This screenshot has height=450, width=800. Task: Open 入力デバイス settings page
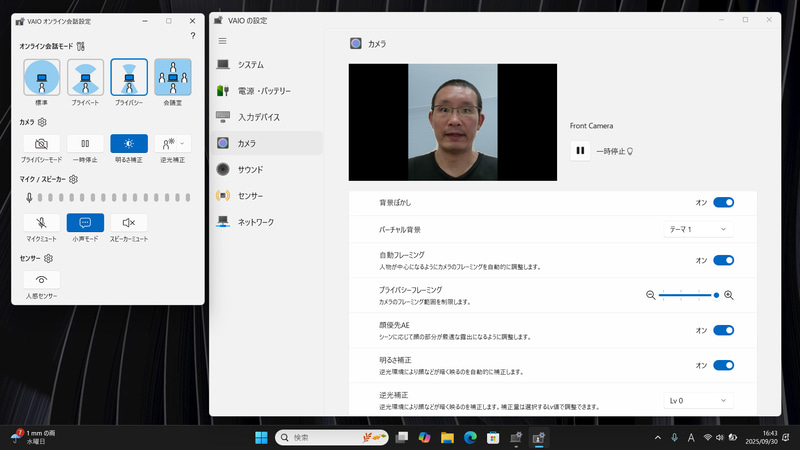pos(267,117)
